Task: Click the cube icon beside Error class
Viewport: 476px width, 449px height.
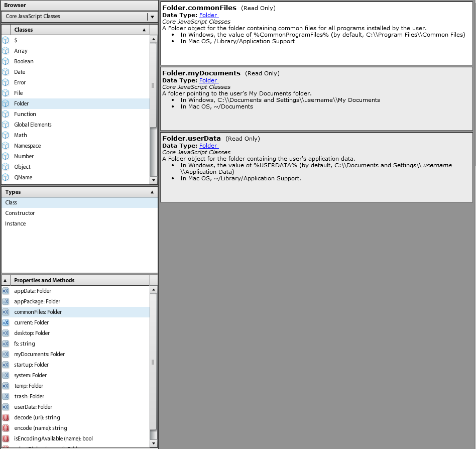Action: point(6,82)
